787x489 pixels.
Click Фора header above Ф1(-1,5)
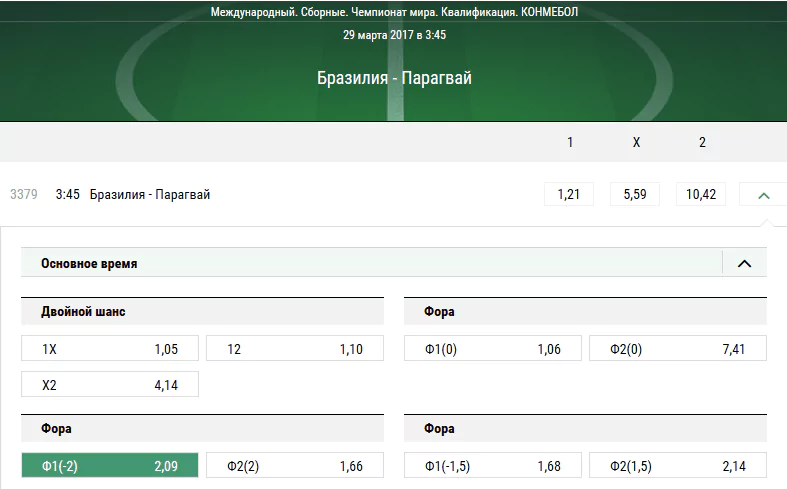click(585, 428)
